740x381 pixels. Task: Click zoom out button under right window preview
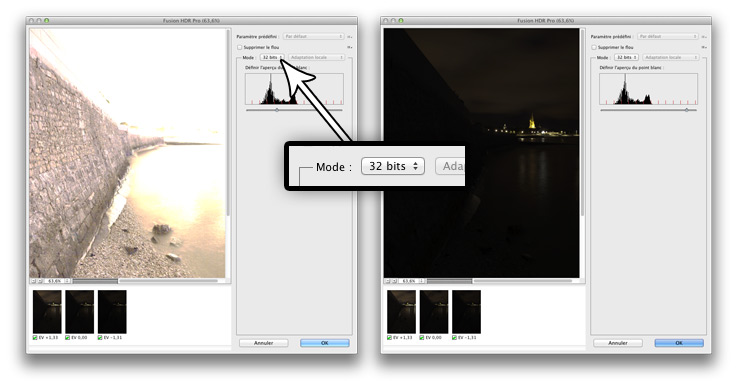[387, 281]
